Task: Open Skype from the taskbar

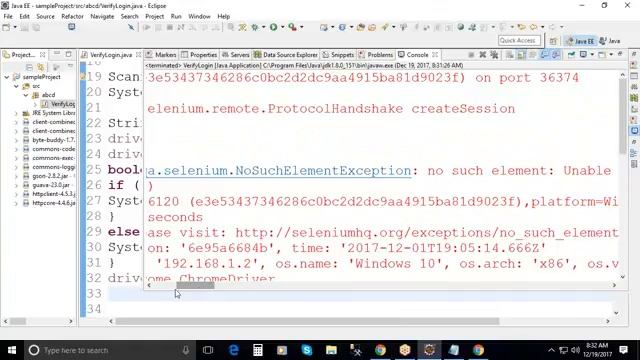Action: click(x=307, y=350)
